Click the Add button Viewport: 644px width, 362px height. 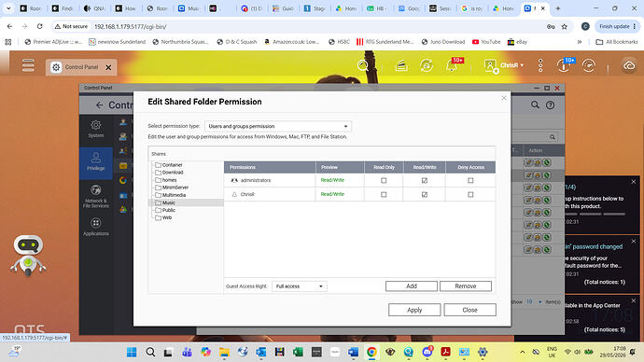pos(411,286)
